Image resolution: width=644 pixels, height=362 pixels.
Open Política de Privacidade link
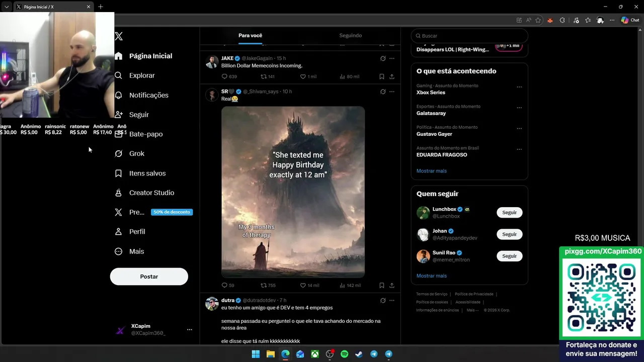click(x=474, y=294)
